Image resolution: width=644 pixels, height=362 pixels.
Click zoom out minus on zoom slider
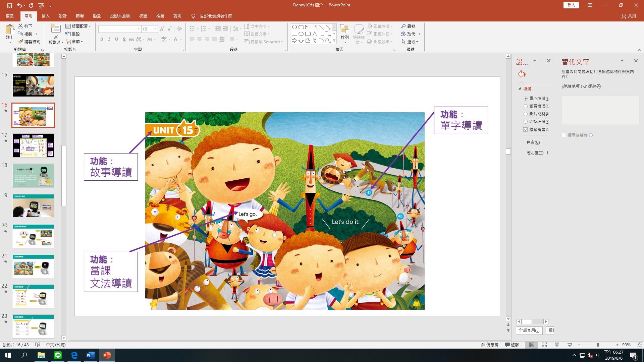click(579, 345)
